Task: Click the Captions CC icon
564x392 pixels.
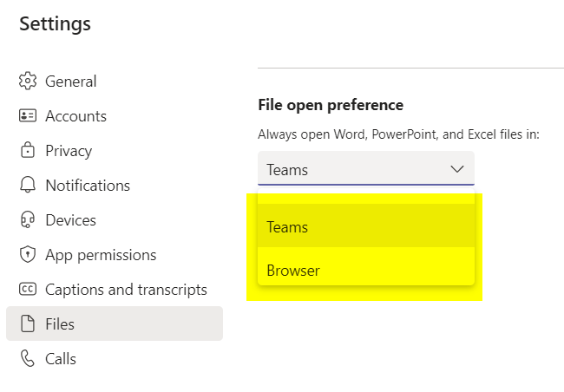Action: pos(27,290)
